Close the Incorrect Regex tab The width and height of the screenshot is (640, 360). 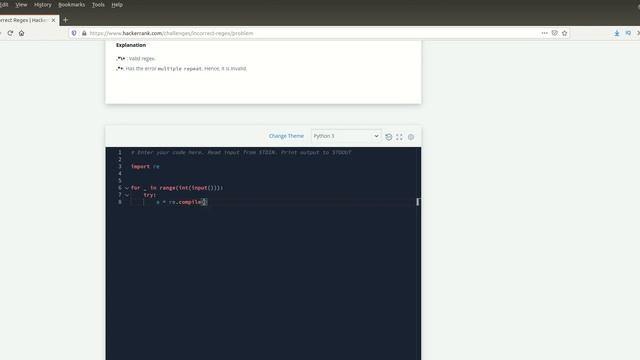pyautogui.click(x=53, y=20)
